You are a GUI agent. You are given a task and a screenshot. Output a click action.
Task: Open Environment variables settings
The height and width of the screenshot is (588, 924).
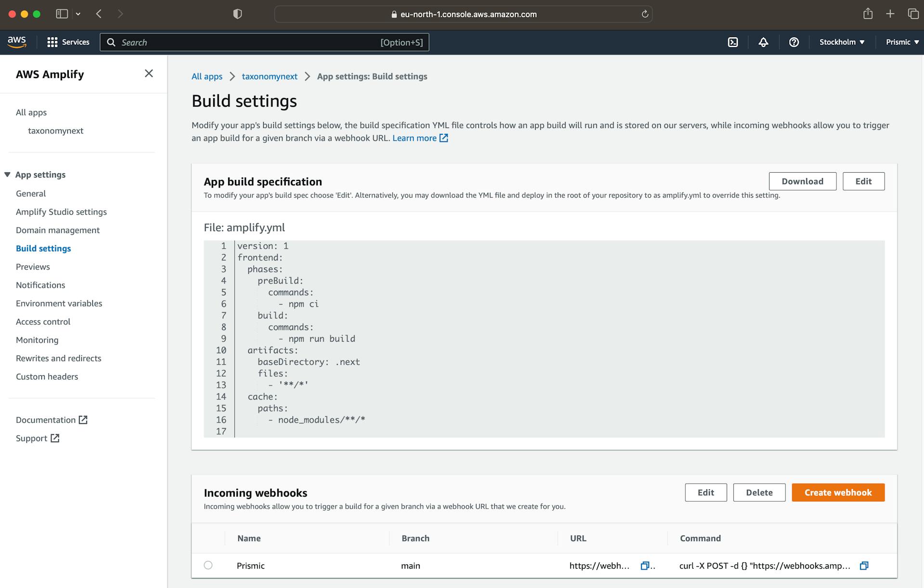(x=59, y=304)
